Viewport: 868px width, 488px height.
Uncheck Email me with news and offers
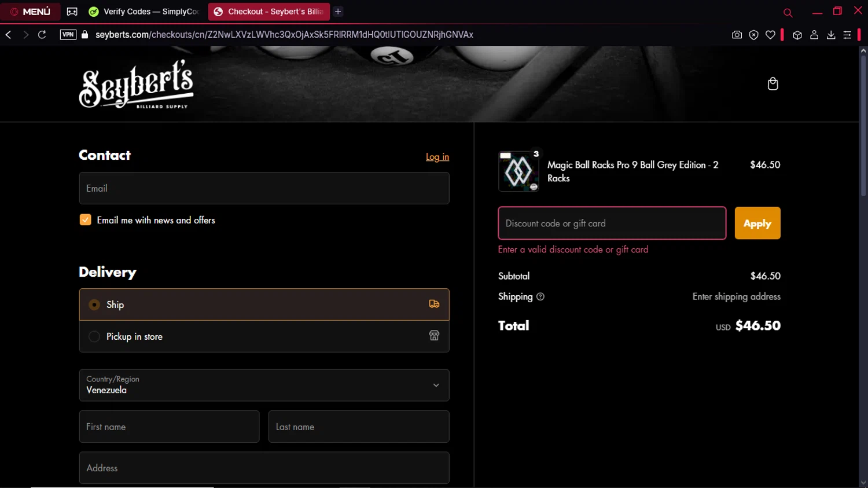click(86, 220)
